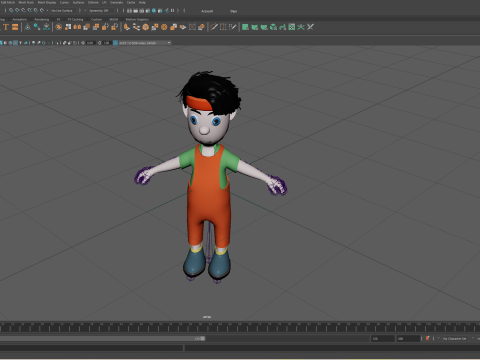This screenshot has height=360, width=480.
Task: Open the ACES view transform dropdown arrow
Action: tap(169, 43)
